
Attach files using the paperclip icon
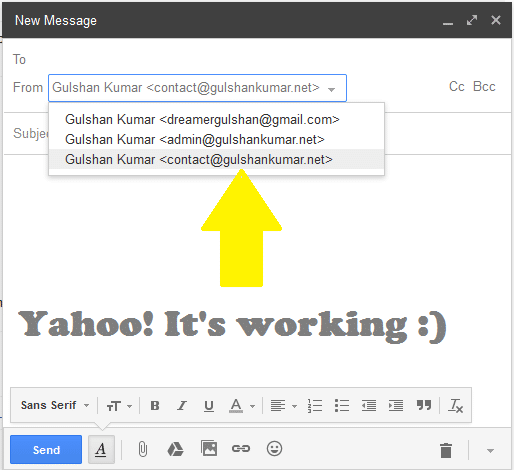click(x=143, y=449)
